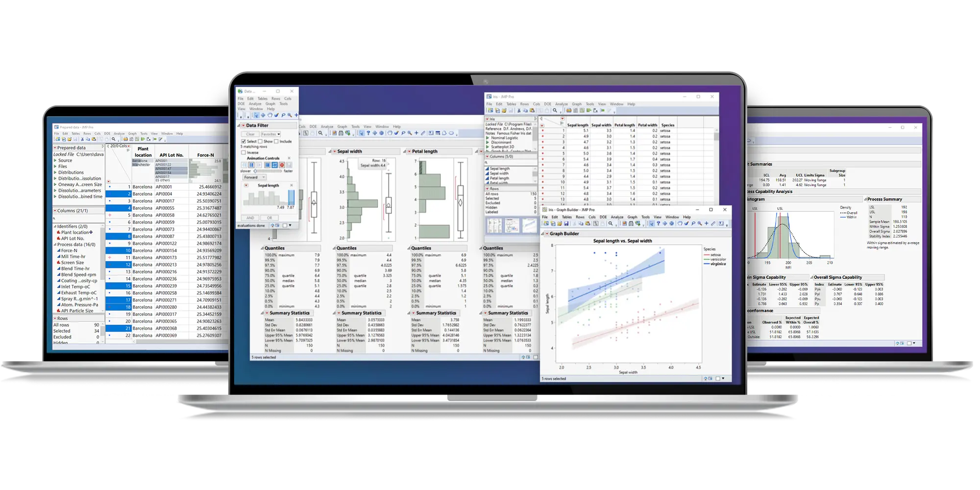The image size is (980, 490).
Task: Uncheck the Select checkbox in Data Filter
Action: click(244, 141)
